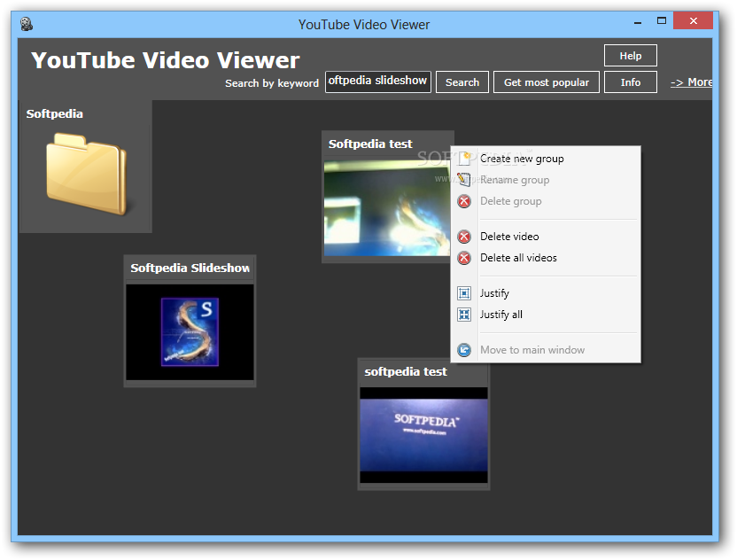
Task: Click the red Delete video icon
Action: [464, 237]
